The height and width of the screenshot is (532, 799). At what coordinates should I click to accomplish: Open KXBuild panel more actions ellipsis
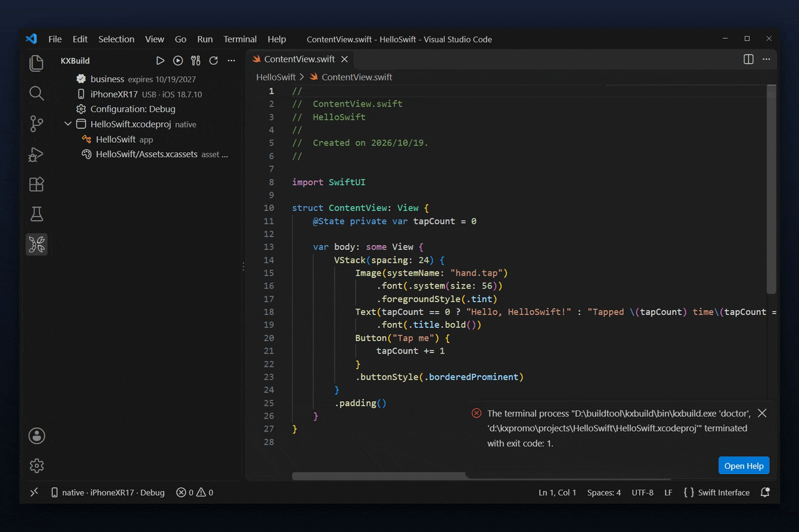click(x=231, y=60)
